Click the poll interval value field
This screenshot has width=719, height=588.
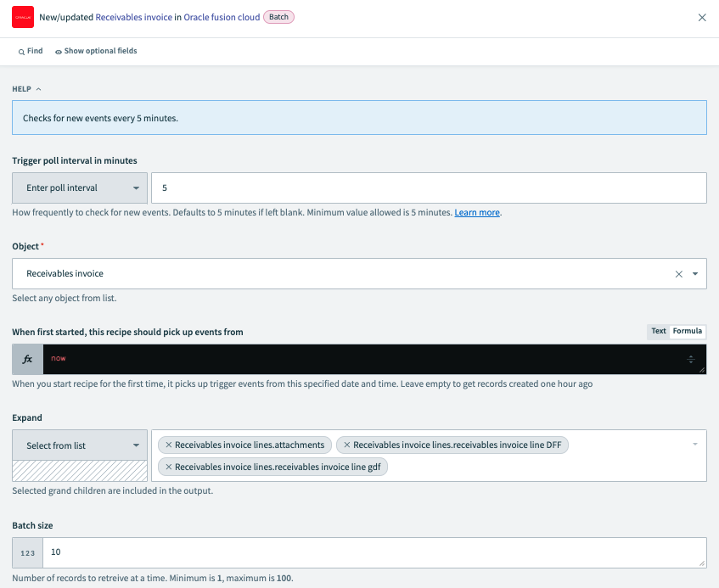[x=428, y=188]
